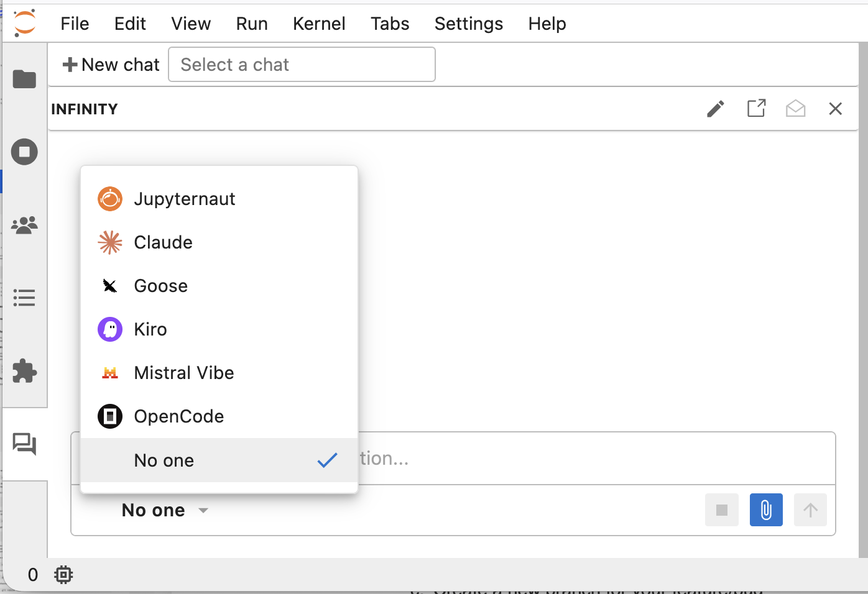Open the File menu

(75, 24)
